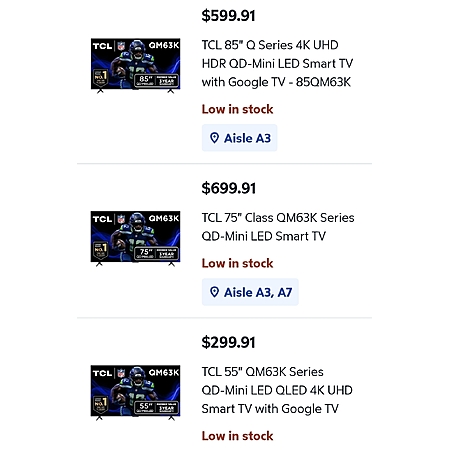Screen dimensions: 450x450
Task: Open TCL 55" QM63K Series title link
Action: click(277, 390)
